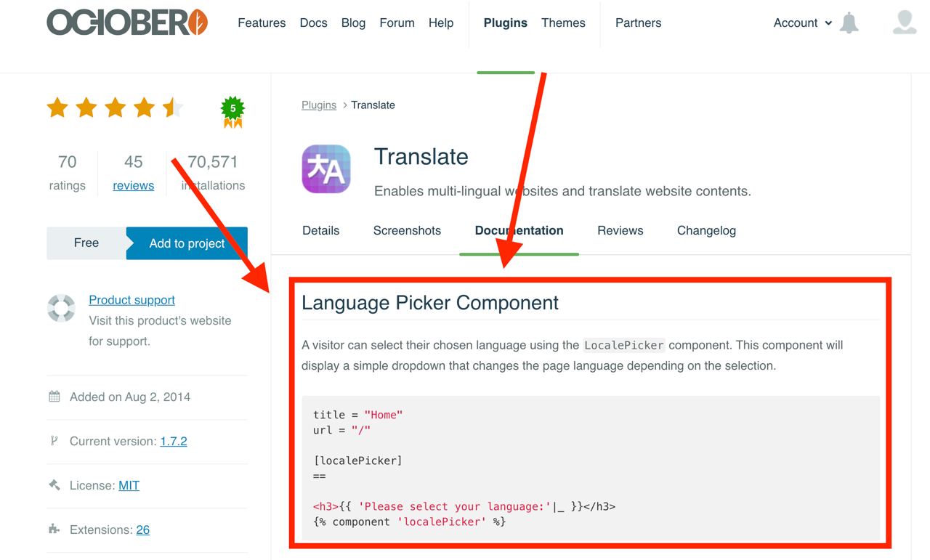The height and width of the screenshot is (560, 930).
Task: Switch to the Reviews tab
Action: pyautogui.click(x=620, y=230)
